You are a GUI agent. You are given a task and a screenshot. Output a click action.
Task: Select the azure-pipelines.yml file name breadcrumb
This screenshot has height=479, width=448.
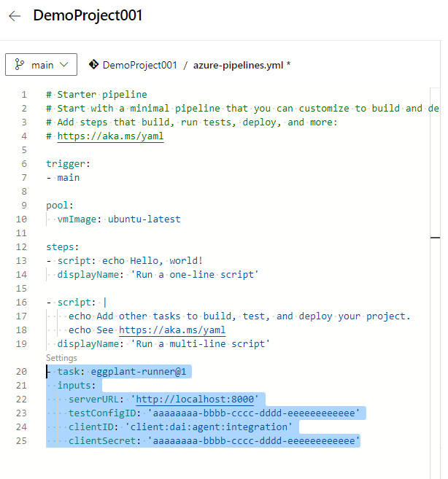point(238,65)
